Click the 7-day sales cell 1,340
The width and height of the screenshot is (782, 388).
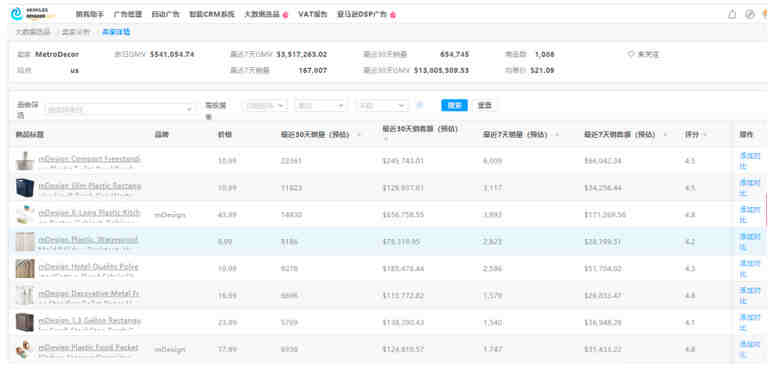(492, 323)
